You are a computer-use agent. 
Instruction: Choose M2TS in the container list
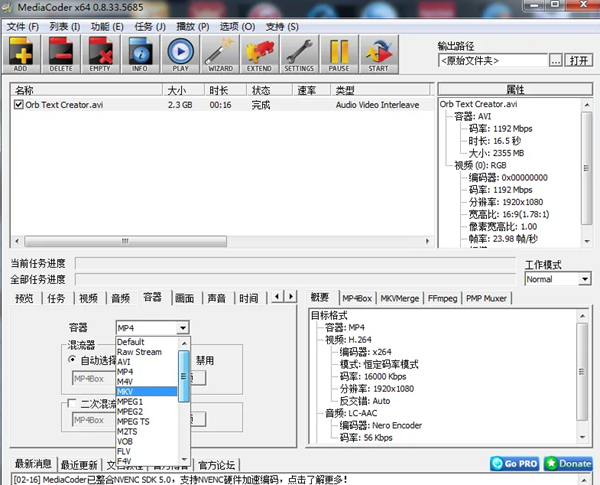coord(147,431)
